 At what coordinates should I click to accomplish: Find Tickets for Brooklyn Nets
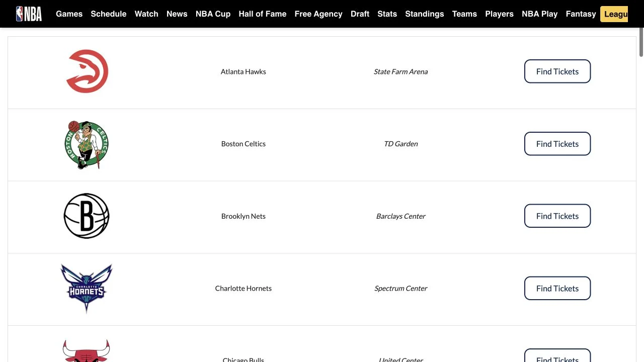[557, 216]
